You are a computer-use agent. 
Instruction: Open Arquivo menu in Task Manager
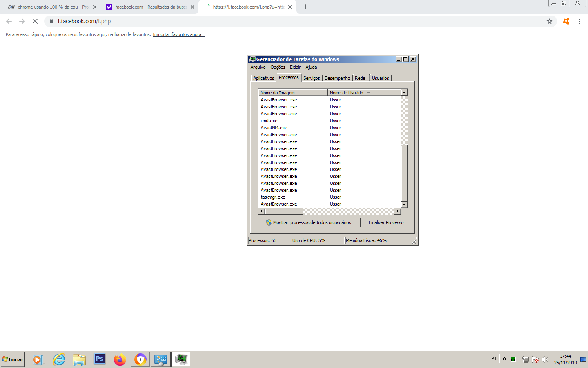point(258,67)
